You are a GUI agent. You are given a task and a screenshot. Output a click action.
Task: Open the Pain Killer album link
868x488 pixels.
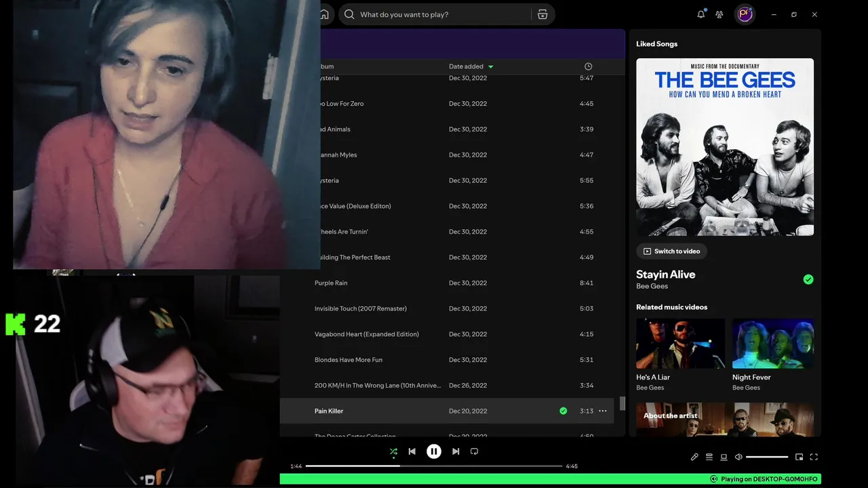(329, 411)
